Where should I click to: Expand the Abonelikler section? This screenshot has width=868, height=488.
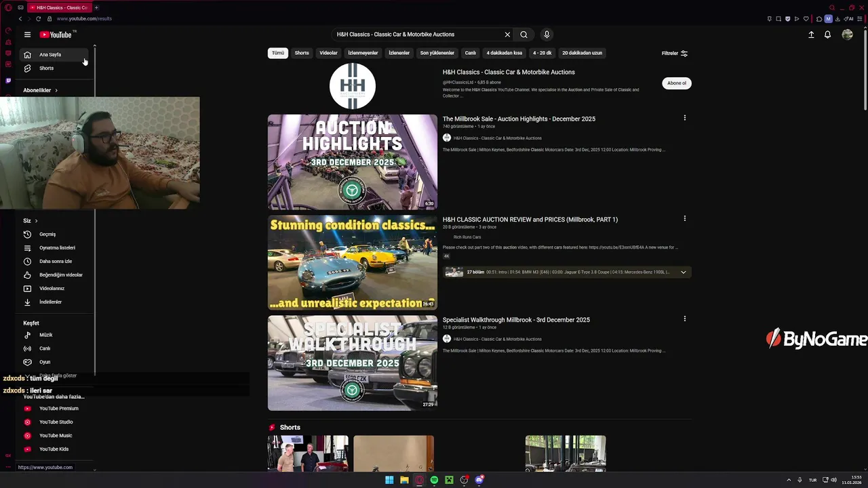pyautogui.click(x=41, y=90)
